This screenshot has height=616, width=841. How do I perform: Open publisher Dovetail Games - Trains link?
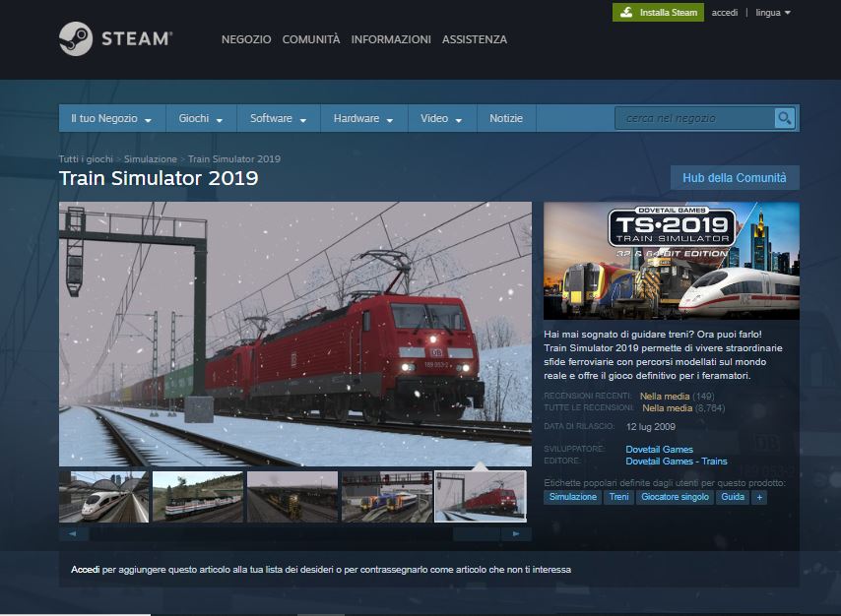point(677,462)
